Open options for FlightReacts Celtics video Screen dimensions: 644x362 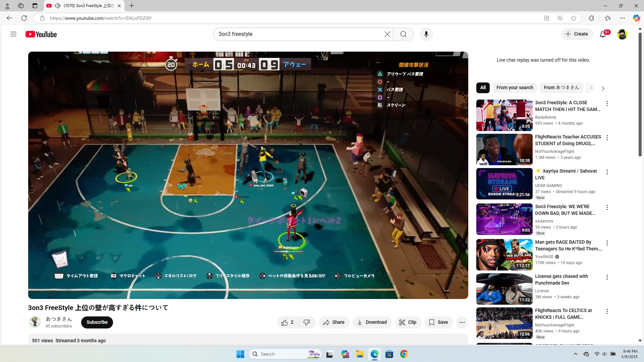(607, 312)
